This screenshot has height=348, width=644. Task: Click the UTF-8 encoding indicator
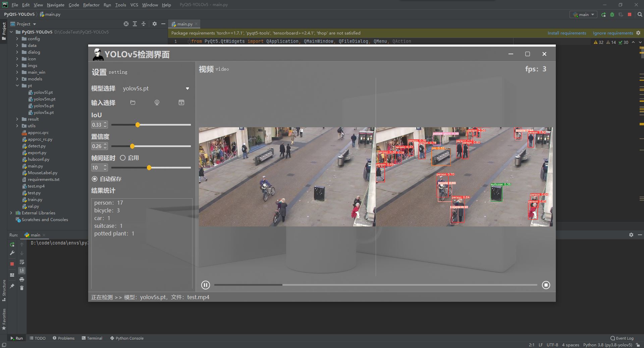coord(552,345)
